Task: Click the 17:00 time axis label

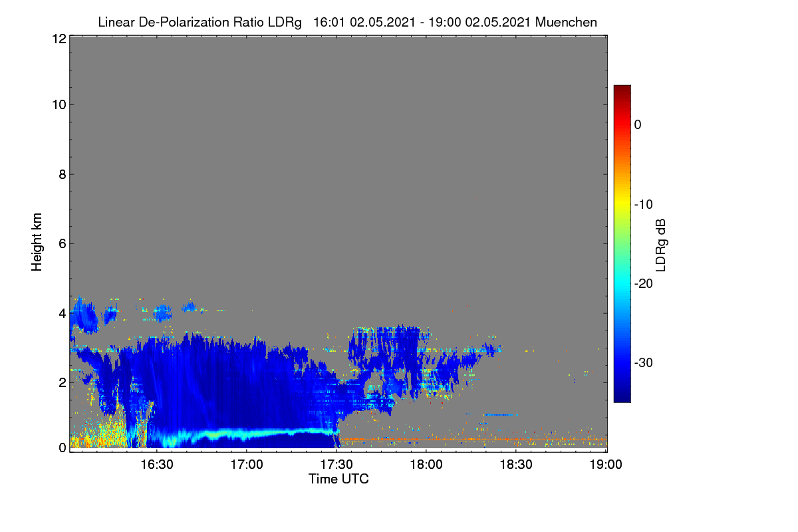Action: 247,464
